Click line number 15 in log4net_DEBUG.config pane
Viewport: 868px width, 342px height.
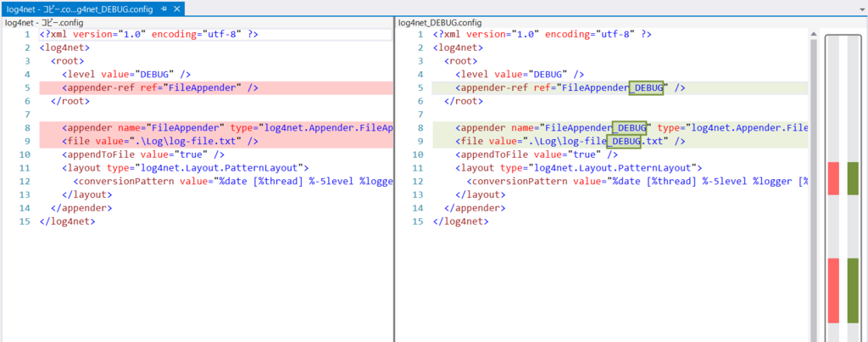click(x=417, y=221)
